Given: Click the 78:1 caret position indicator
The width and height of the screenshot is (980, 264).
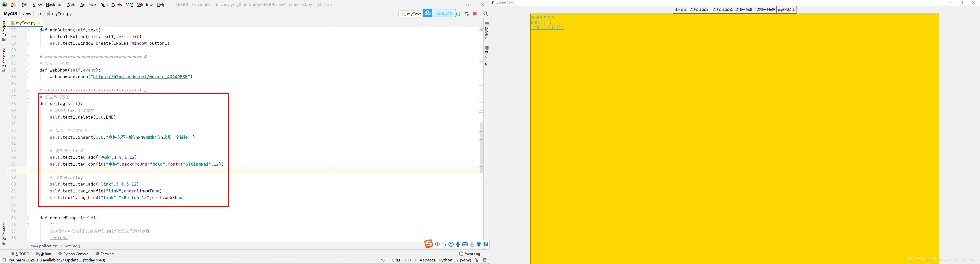Looking at the screenshot, I should [384, 260].
